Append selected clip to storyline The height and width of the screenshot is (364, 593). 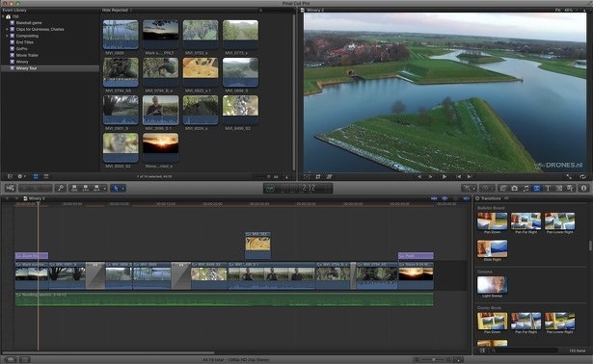[x=96, y=188]
